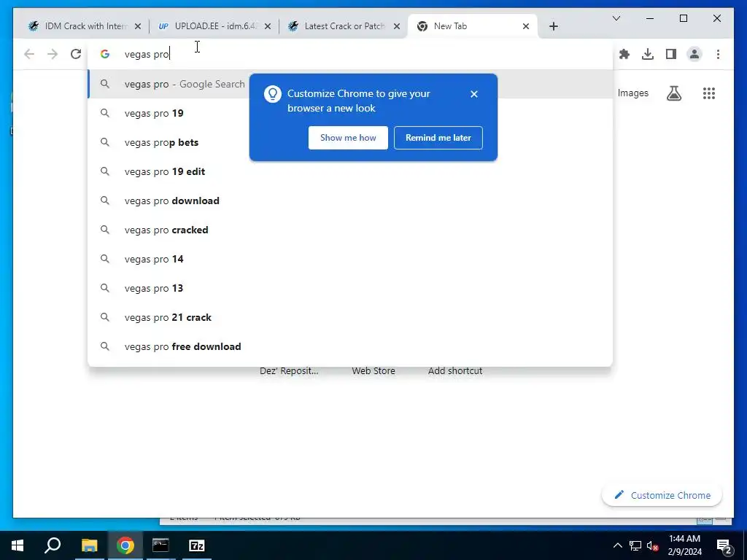Screen dimensions: 747x560
Task: Click Show me how button
Action: coord(348,138)
